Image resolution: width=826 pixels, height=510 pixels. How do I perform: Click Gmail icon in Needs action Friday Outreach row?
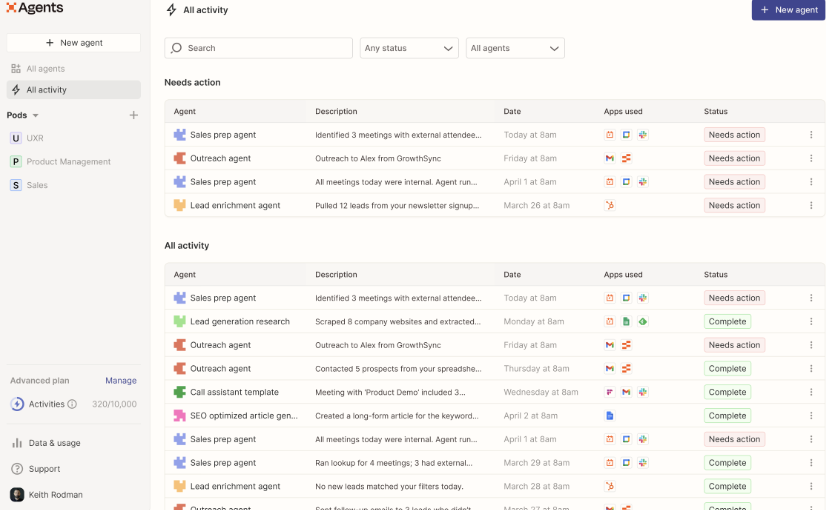(x=609, y=158)
